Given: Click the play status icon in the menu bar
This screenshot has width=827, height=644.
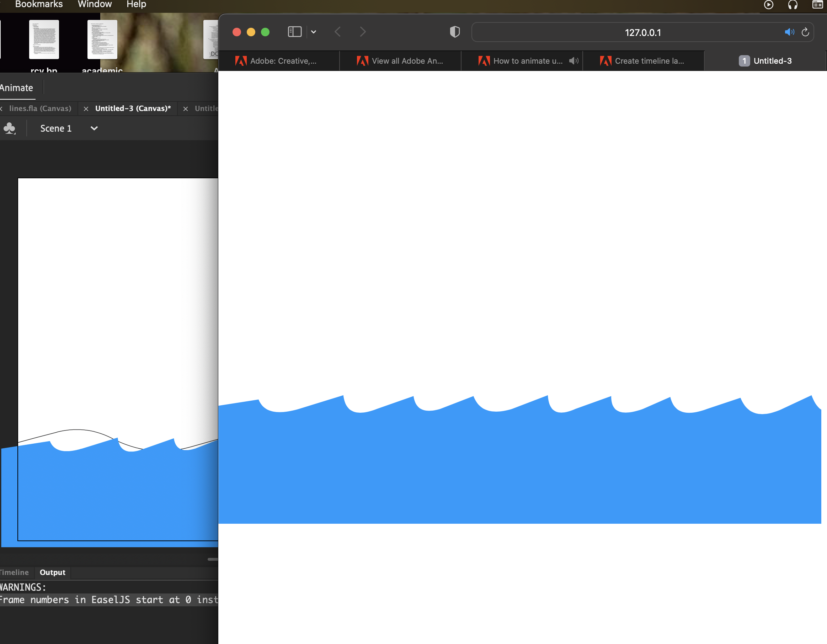Looking at the screenshot, I should pos(768,5).
